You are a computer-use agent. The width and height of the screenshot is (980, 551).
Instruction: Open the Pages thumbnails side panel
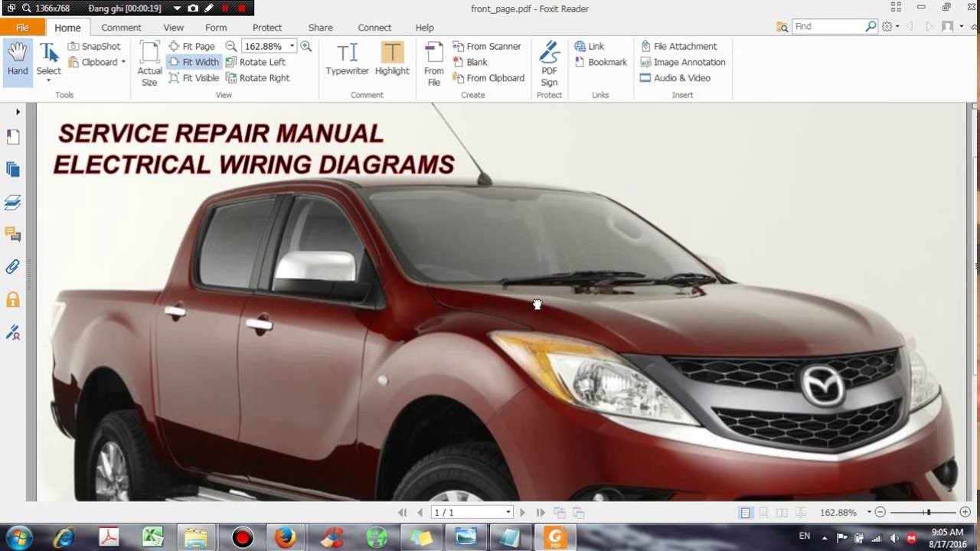coord(13,170)
